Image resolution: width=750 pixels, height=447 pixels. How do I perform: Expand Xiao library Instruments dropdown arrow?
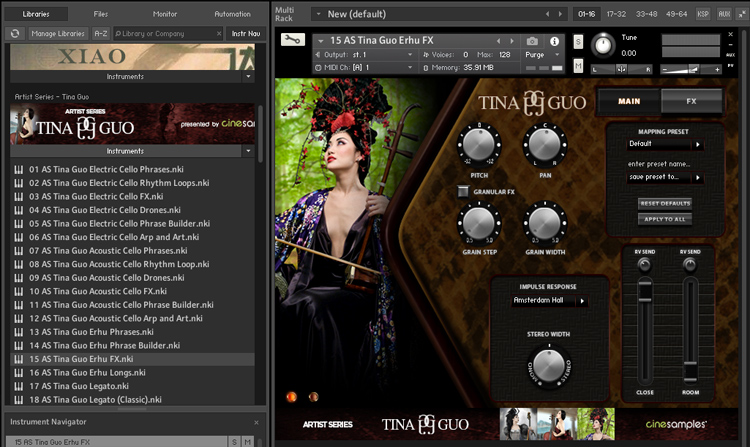(x=248, y=76)
